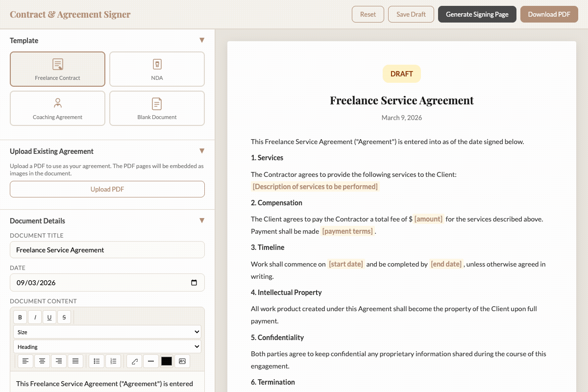The width and height of the screenshot is (588, 392).
Task: Click the '2. Compensation' heading
Action: (x=276, y=203)
